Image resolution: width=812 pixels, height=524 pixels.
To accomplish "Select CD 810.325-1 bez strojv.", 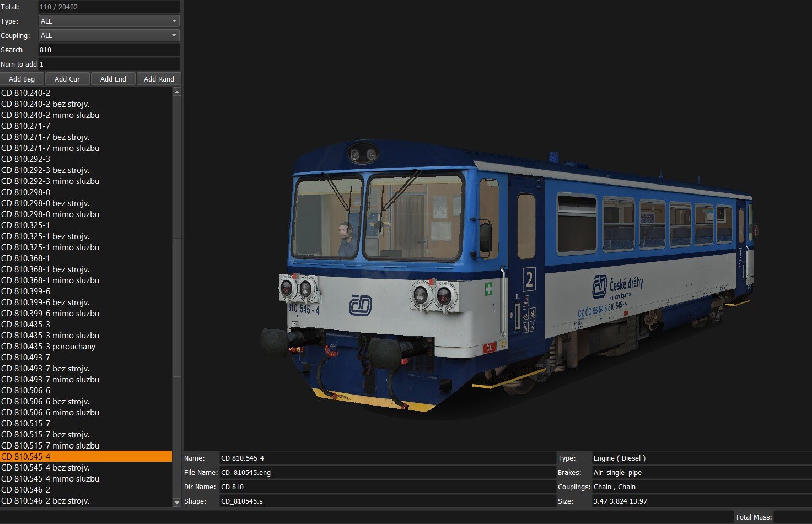I will (86, 236).
